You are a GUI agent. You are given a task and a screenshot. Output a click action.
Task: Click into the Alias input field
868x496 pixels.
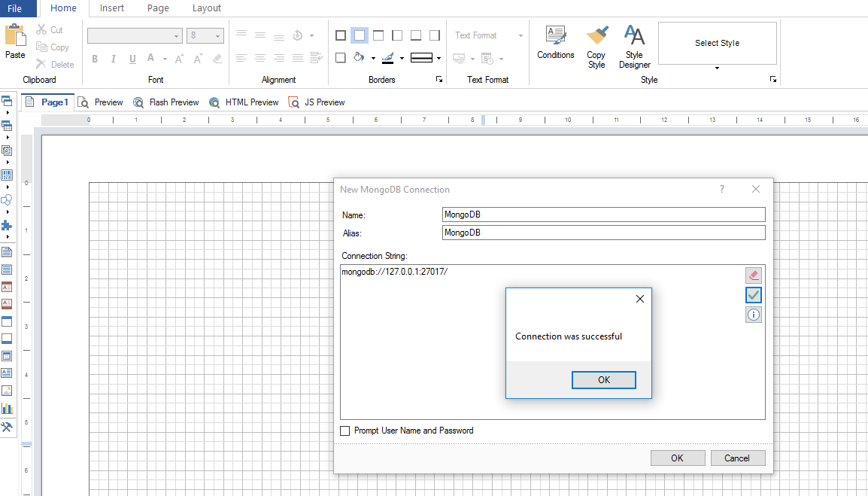(x=604, y=233)
